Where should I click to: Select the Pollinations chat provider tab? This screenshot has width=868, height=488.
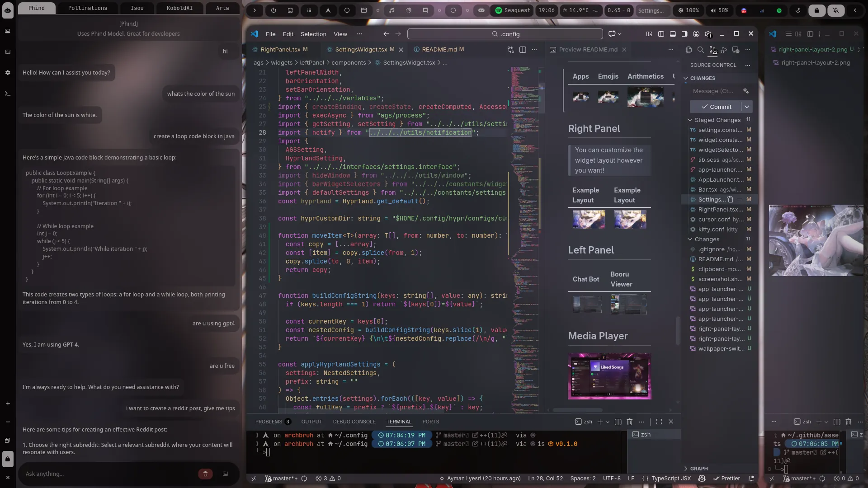(x=88, y=8)
